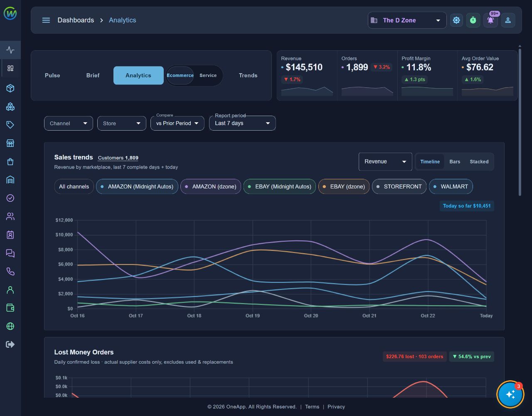The height and width of the screenshot is (416, 532).
Task: Open the customers people icon
Action: click(x=10, y=216)
